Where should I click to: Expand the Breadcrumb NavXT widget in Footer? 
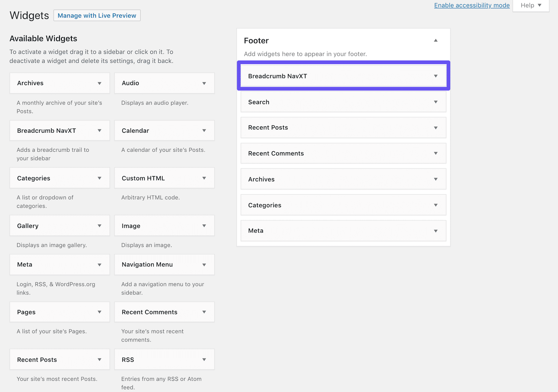(x=436, y=76)
